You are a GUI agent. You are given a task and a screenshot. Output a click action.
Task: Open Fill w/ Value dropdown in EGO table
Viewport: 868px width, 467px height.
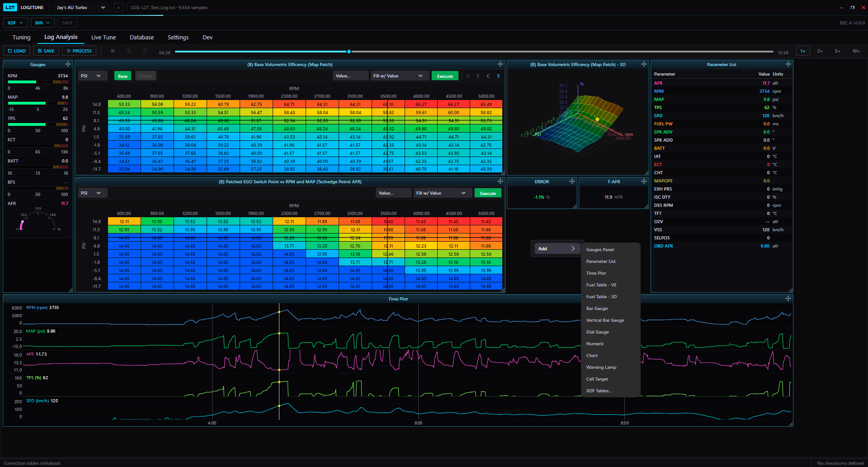click(x=442, y=193)
